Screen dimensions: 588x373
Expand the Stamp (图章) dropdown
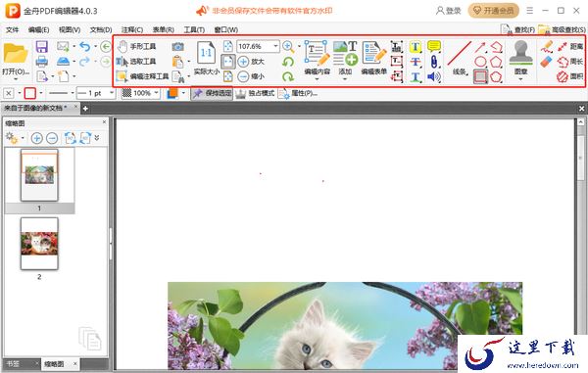pyautogui.click(x=521, y=79)
